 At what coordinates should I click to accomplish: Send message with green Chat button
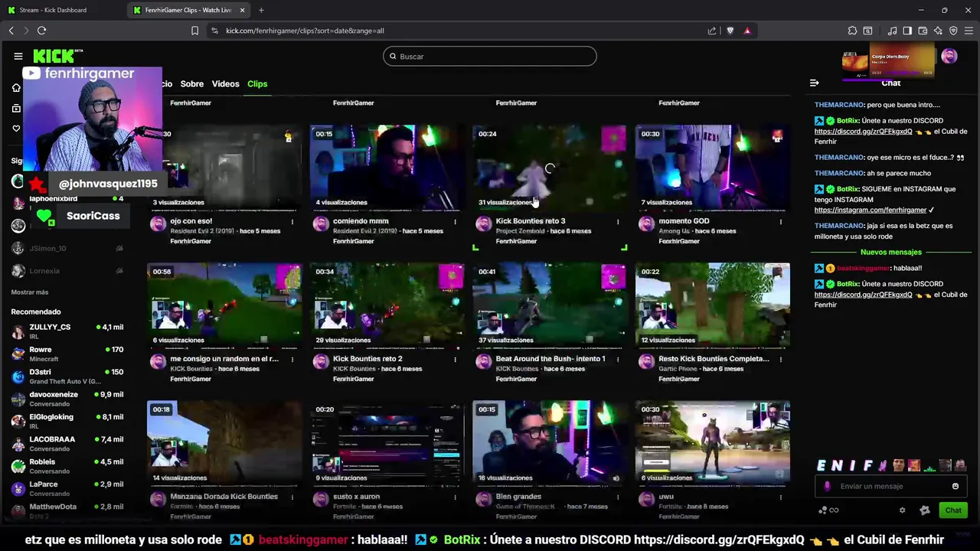[953, 510]
